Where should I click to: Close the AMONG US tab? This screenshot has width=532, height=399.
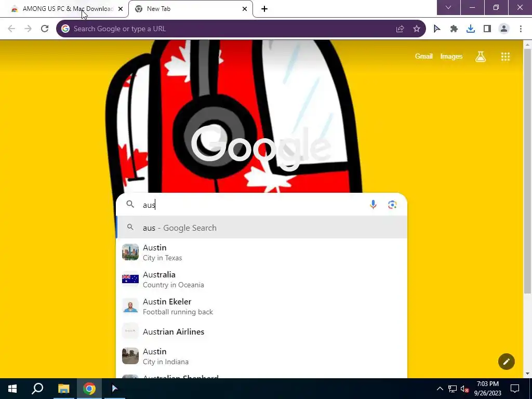[x=121, y=9]
